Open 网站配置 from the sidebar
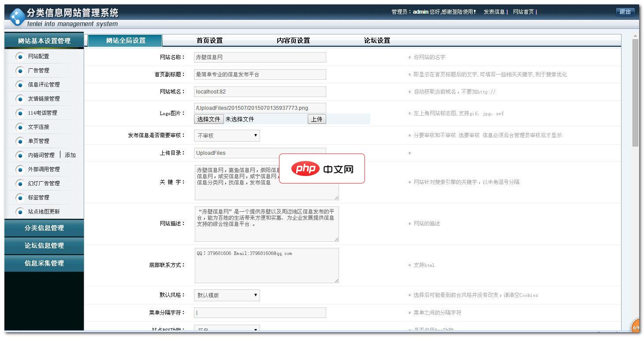Viewport: 644px width, 337px height. pyautogui.click(x=38, y=56)
